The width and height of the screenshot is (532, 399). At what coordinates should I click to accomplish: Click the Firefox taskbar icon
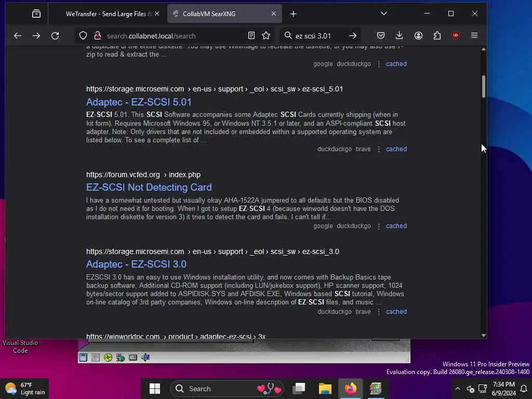[351, 389]
